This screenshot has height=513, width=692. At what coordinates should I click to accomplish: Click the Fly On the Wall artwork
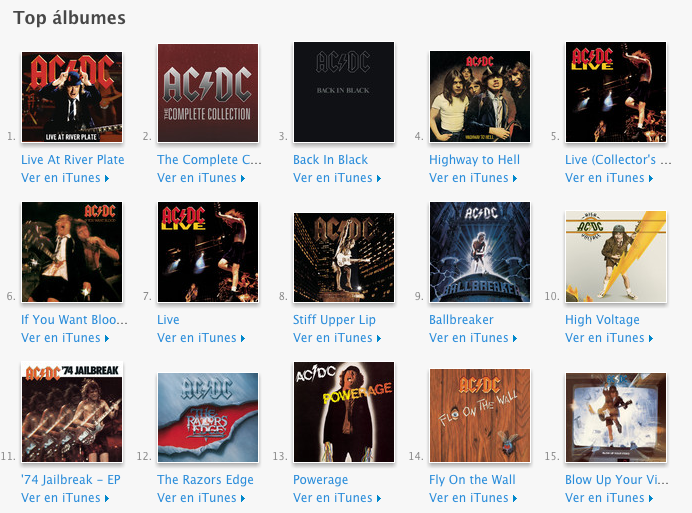[480, 415]
